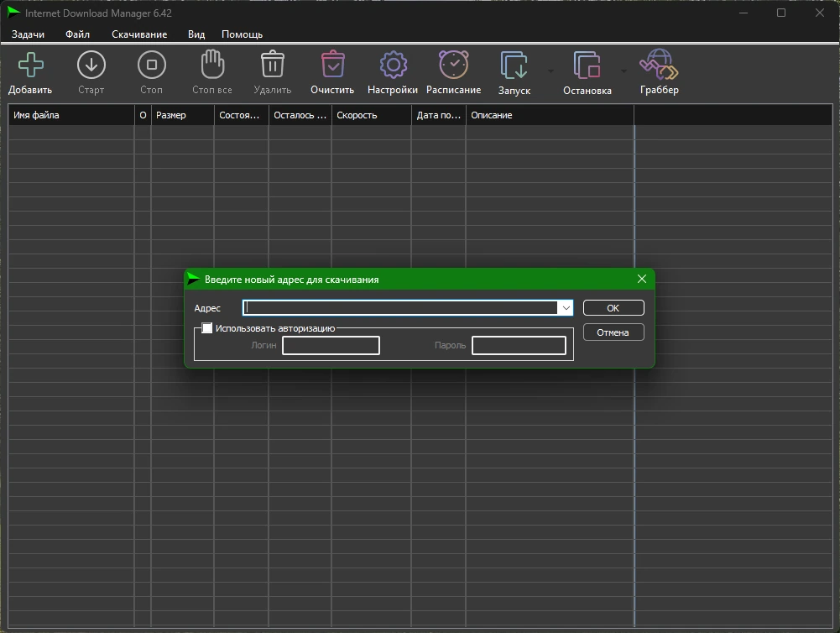This screenshot has width=840, height=633.
Task: Click the Состоя… column header
Action: click(241, 115)
